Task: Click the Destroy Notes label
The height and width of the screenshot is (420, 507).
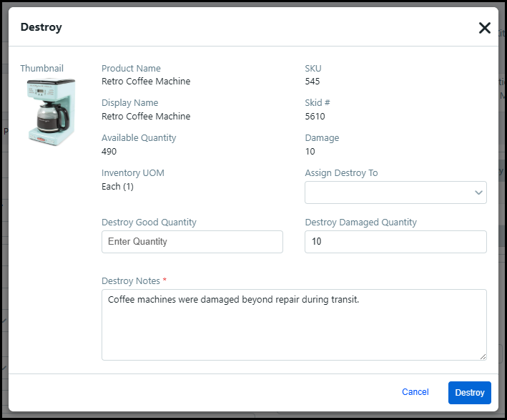Action: click(x=133, y=280)
